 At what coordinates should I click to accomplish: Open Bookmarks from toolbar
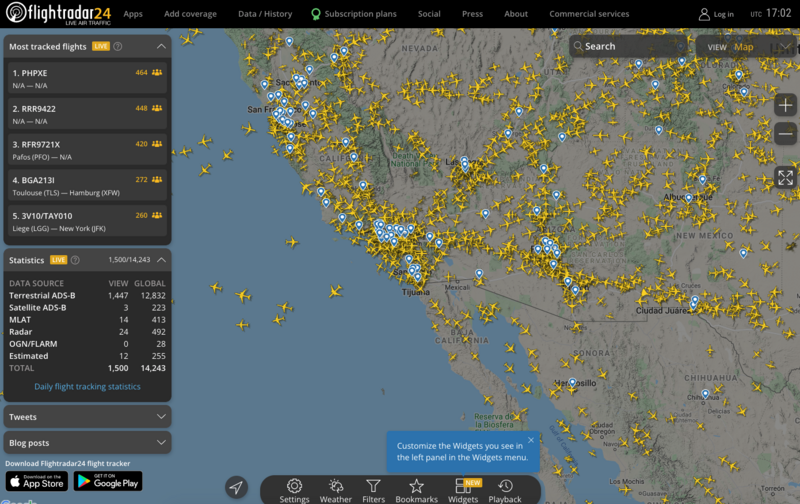click(416, 491)
